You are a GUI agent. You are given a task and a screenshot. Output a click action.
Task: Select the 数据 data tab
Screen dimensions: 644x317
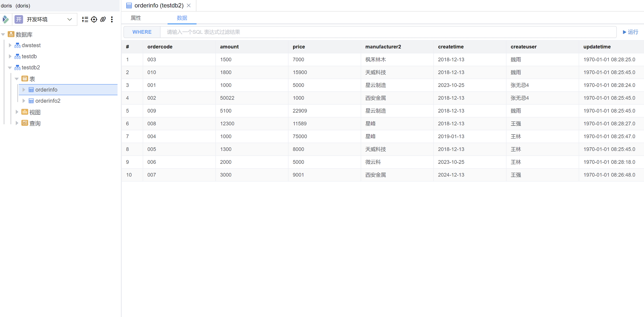(182, 18)
